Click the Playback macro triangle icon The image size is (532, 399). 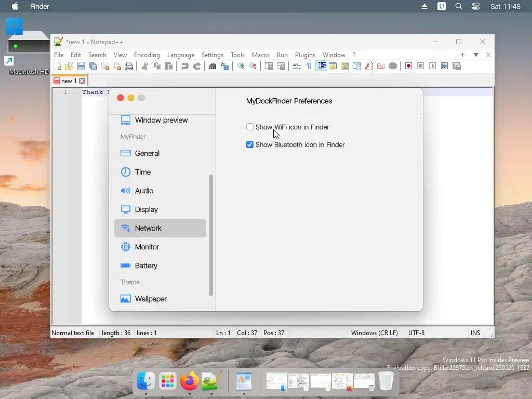pos(432,66)
